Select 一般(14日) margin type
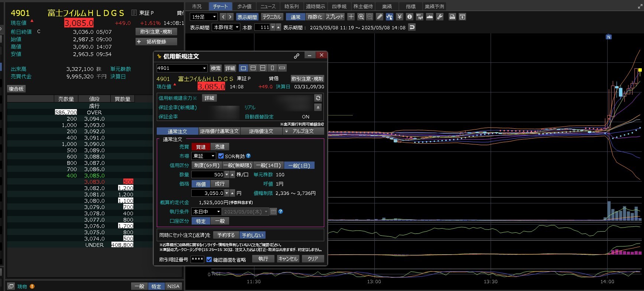 (269, 165)
